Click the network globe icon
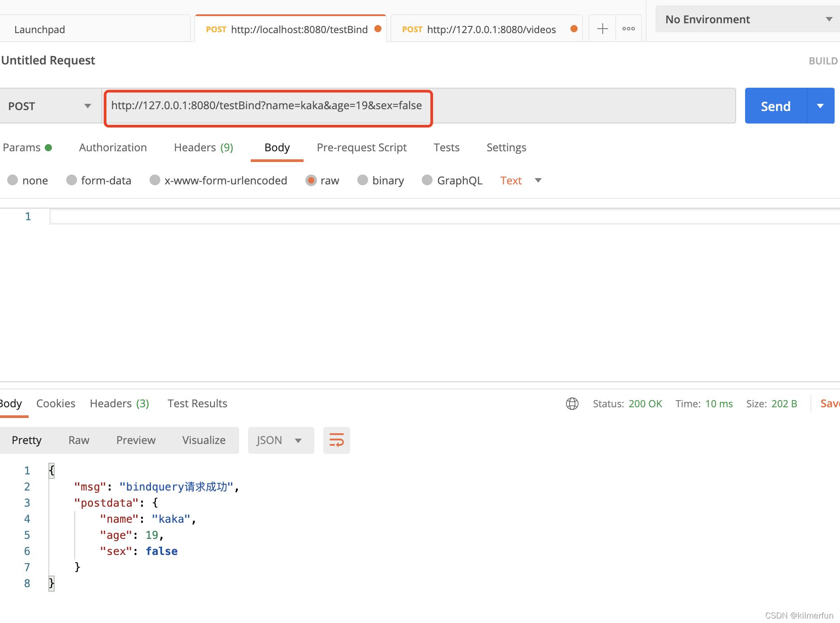 pyautogui.click(x=572, y=404)
